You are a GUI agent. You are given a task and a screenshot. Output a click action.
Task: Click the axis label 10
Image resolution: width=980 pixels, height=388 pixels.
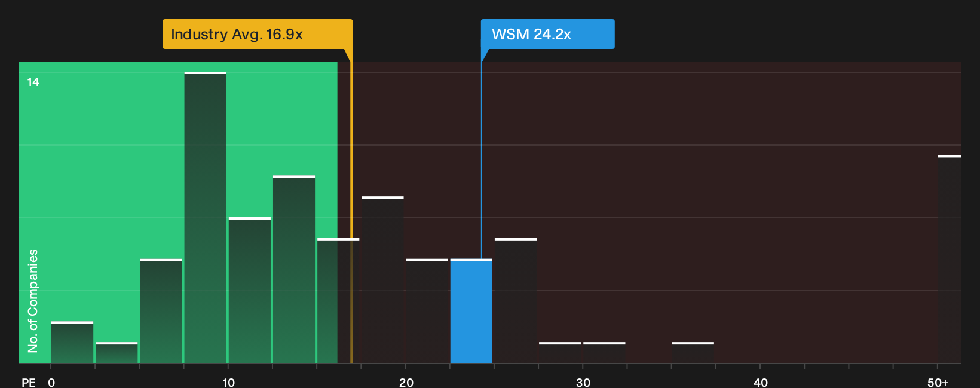(x=228, y=382)
